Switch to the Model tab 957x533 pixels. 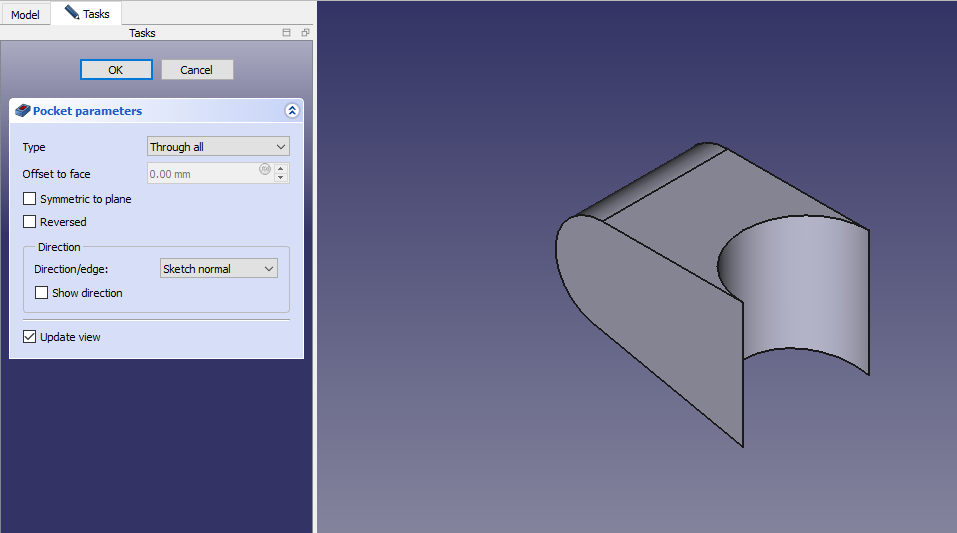pos(25,15)
